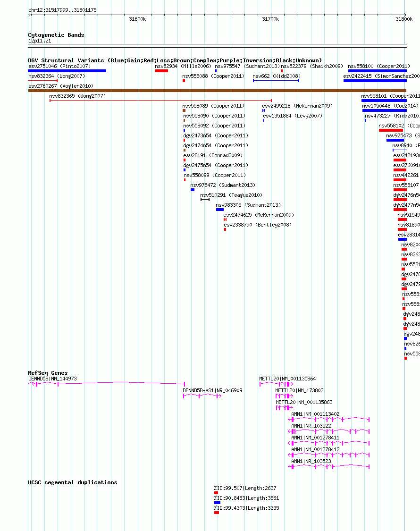Open segmental duplication %ID:90.8453 Length:3561
Viewport: 420px width, 531px height.
[217, 503]
